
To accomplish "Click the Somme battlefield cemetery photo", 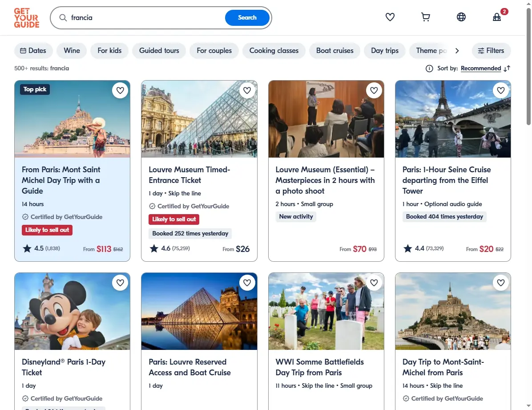I will pos(326,311).
